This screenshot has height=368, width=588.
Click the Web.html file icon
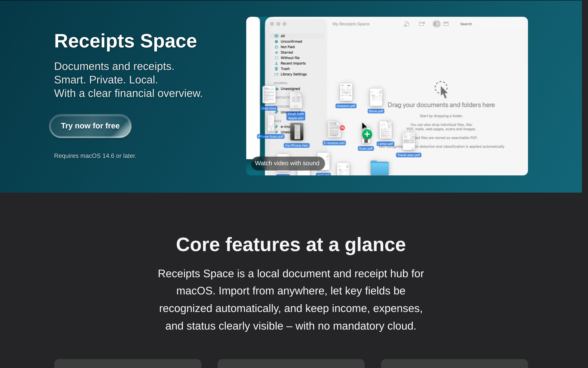(x=269, y=95)
